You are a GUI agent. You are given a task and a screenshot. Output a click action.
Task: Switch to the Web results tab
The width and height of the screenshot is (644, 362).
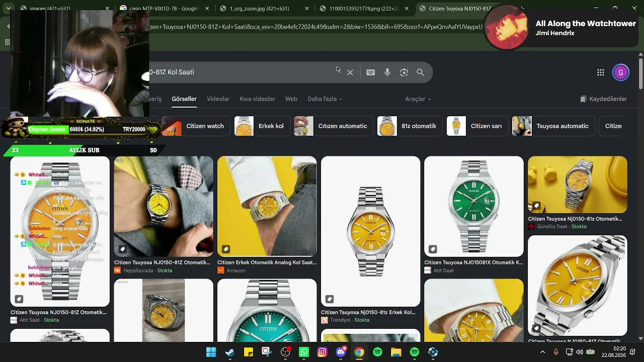pyautogui.click(x=291, y=99)
